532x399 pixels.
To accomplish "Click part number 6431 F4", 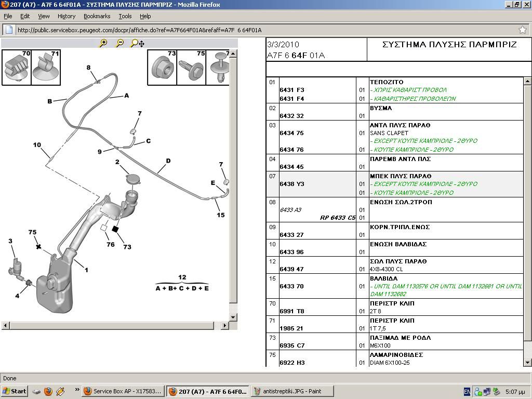I will click(x=292, y=99).
